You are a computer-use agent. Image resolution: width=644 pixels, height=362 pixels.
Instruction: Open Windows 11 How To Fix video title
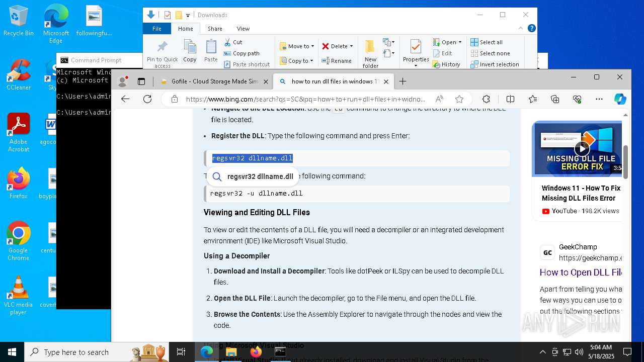[581, 193]
